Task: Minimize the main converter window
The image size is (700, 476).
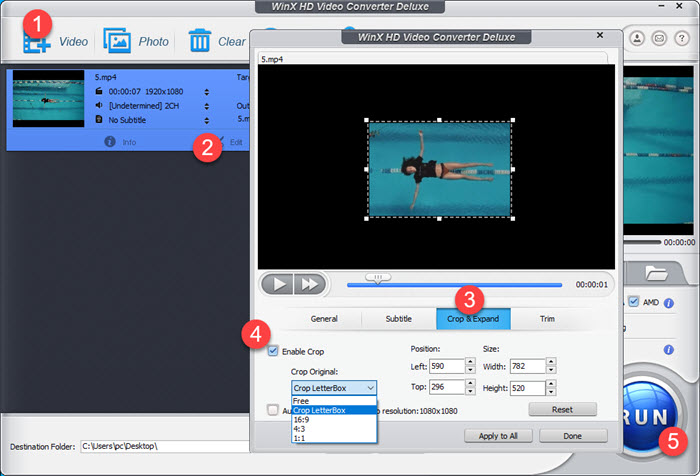Action: point(662,6)
